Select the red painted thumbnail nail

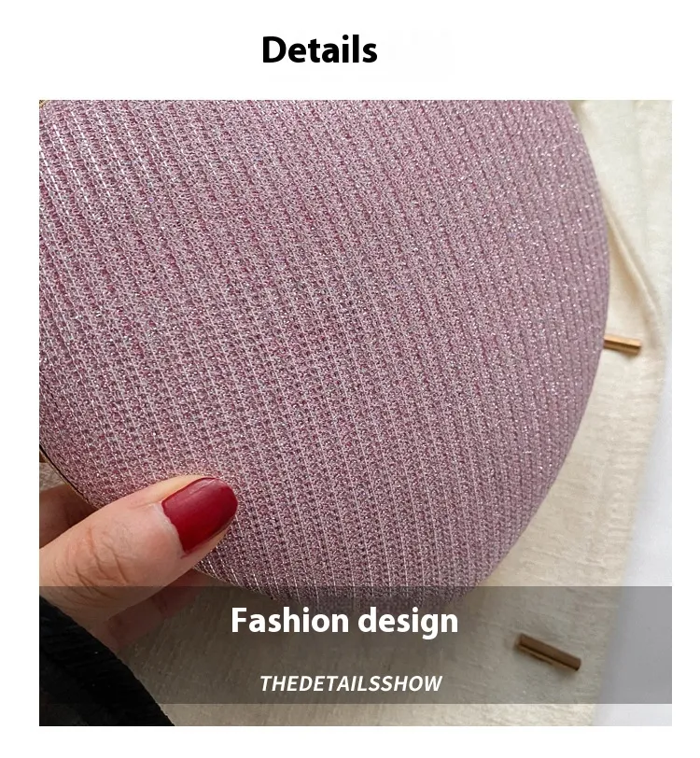(x=200, y=513)
